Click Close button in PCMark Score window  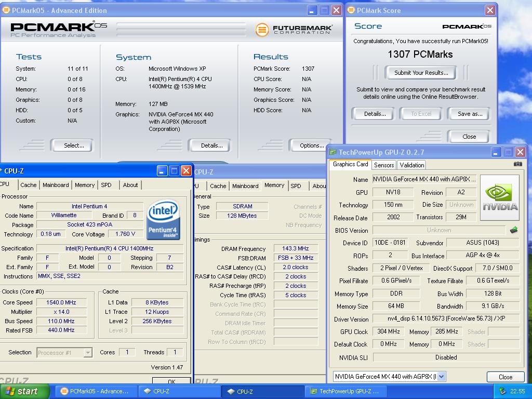469,137
